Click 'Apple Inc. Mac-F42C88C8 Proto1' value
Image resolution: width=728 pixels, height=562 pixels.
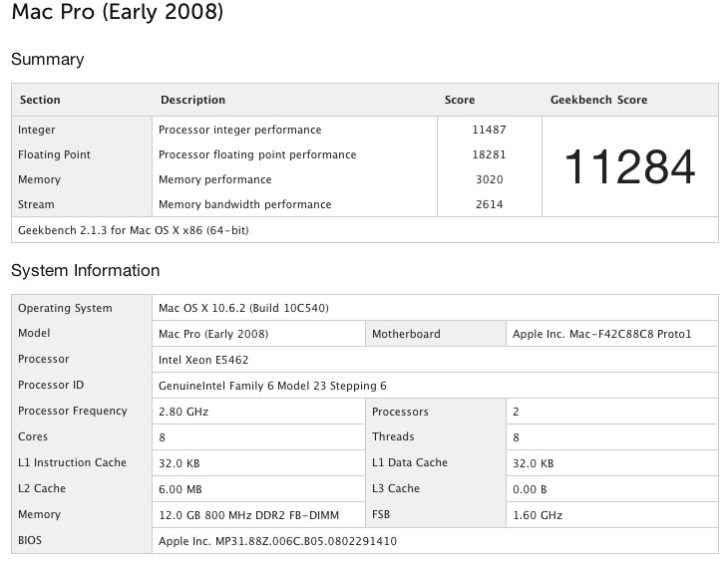(601, 334)
